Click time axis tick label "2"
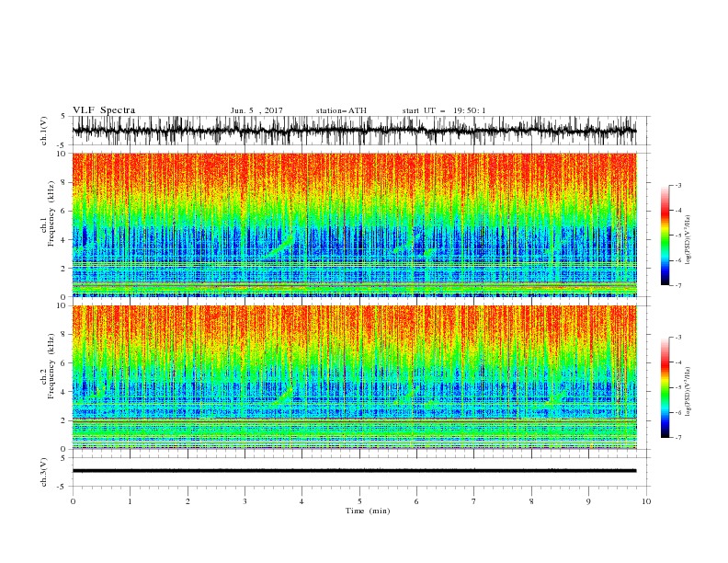This screenshot has width=728, height=563. (188, 501)
